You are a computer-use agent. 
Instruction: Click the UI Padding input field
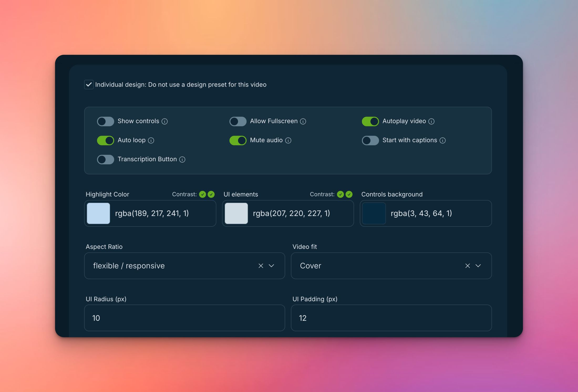click(391, 318)
